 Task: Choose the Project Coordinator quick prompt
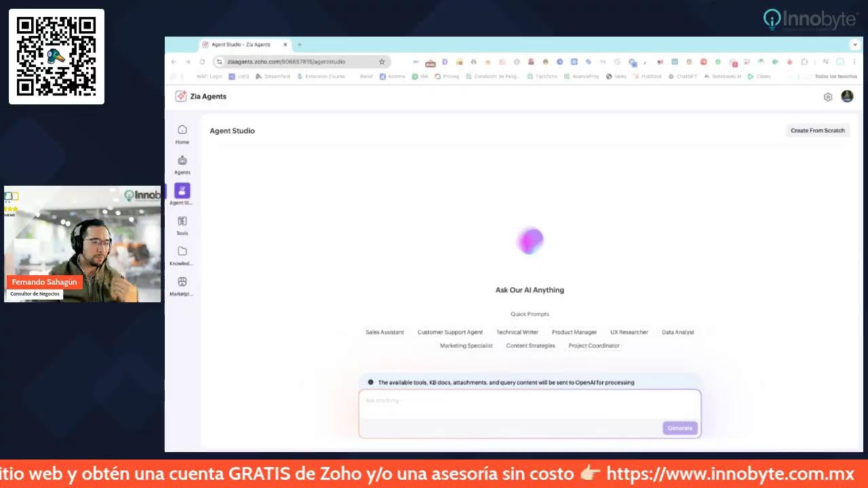(594, 346)
